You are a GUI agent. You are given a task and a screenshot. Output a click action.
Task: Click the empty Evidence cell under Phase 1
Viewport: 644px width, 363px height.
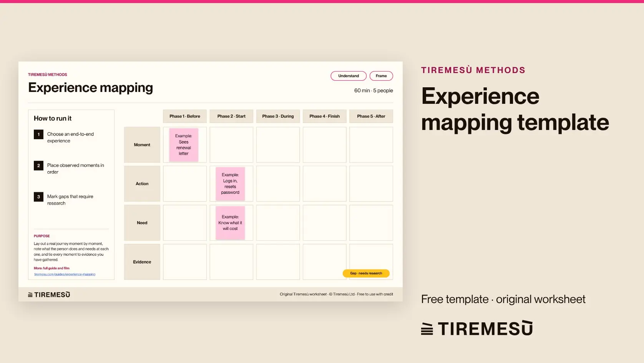(x=185, y=262)
